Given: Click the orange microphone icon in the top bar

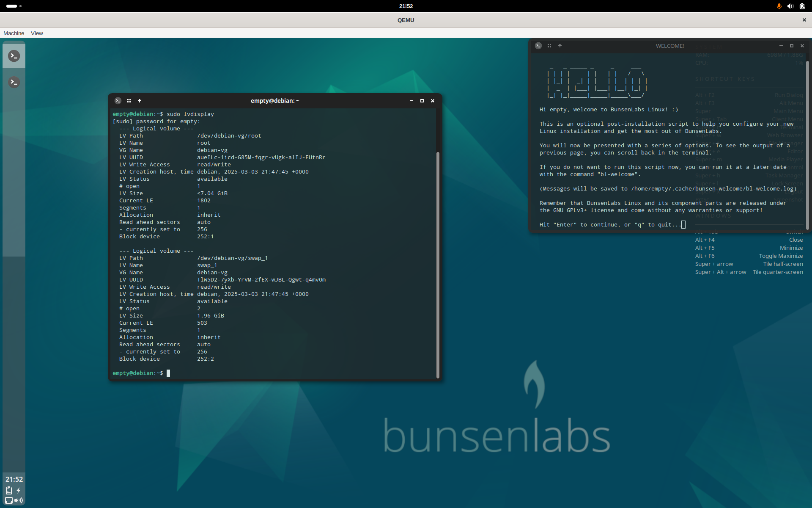Looking at the screenshot, I should tap(779, 6).
